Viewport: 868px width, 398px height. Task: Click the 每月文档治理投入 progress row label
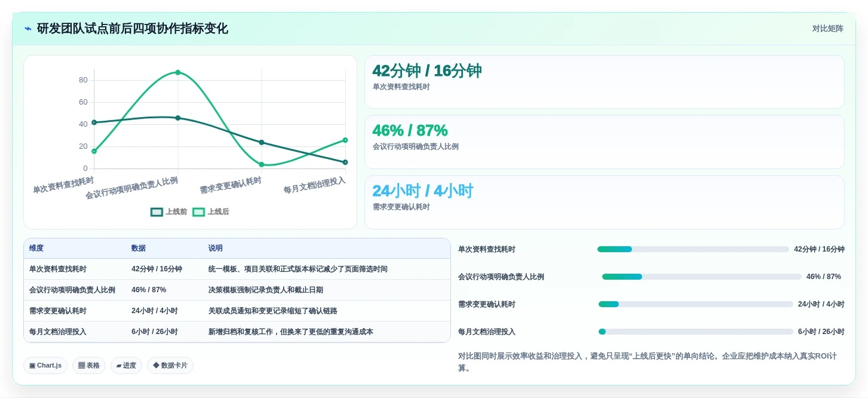[x=487, y=332]
